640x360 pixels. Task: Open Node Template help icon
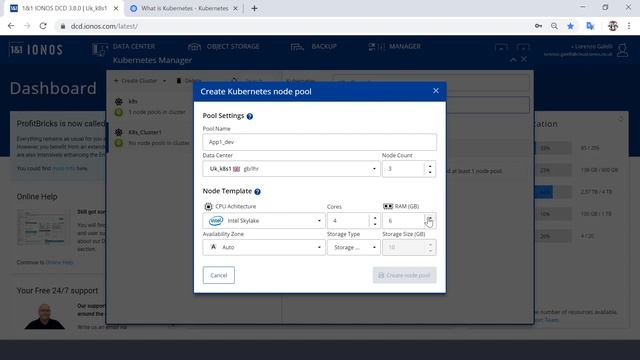[257, 191]
